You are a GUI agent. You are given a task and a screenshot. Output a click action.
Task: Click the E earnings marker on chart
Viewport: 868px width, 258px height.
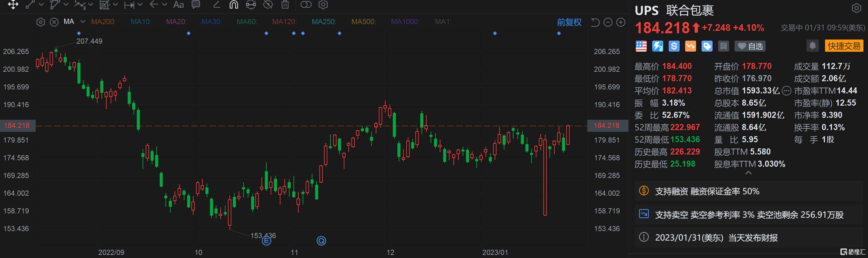[267, 241]
